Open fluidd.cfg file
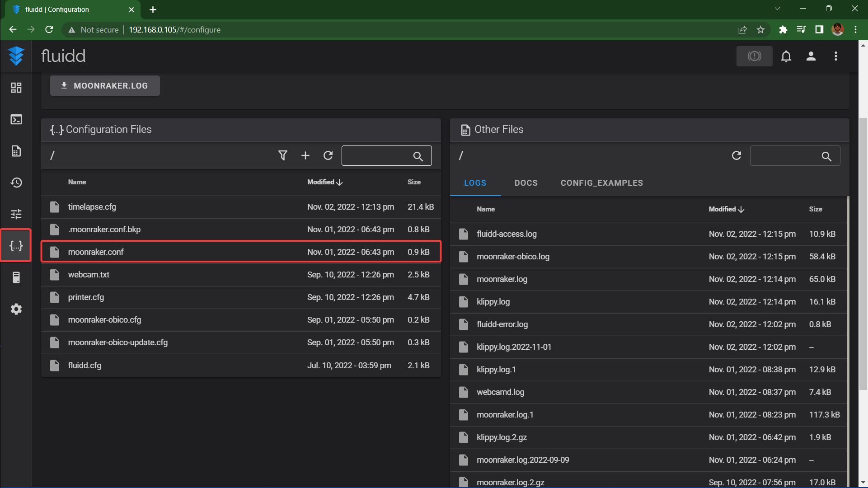The width and height of the screenshot is (868, 488). click(x=241, y=365)
